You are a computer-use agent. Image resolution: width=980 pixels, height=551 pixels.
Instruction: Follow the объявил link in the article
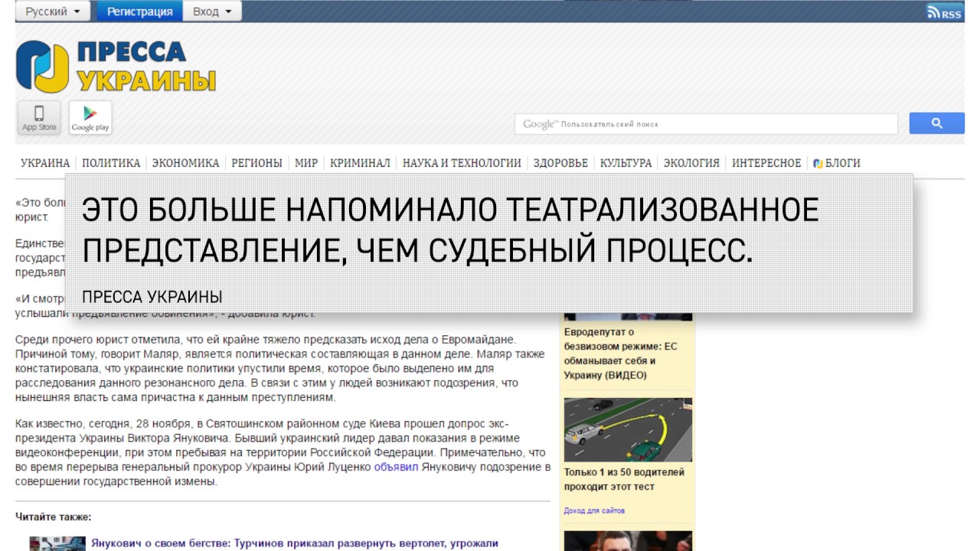[x=396, y=467]
